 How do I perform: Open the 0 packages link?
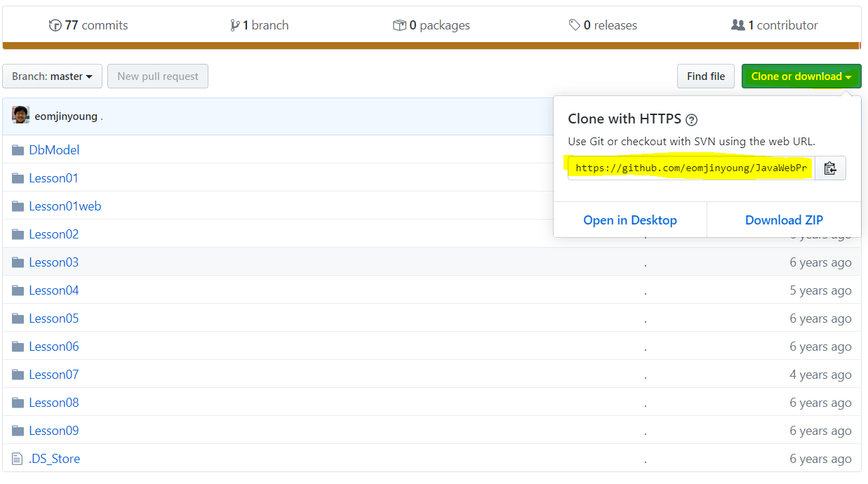432,25
